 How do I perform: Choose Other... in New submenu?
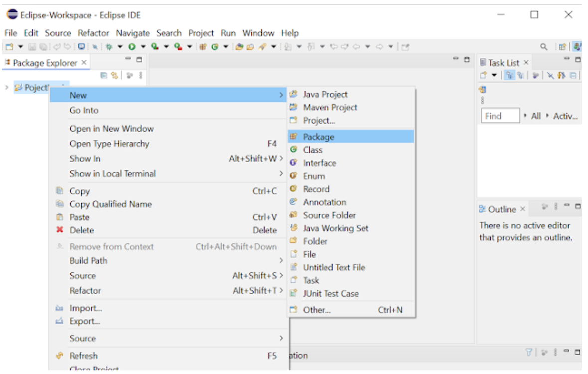[x=352, y=310]
